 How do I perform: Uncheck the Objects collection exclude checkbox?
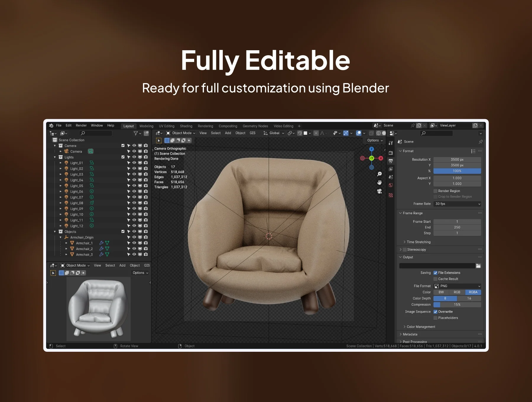[x=123, y=232]
